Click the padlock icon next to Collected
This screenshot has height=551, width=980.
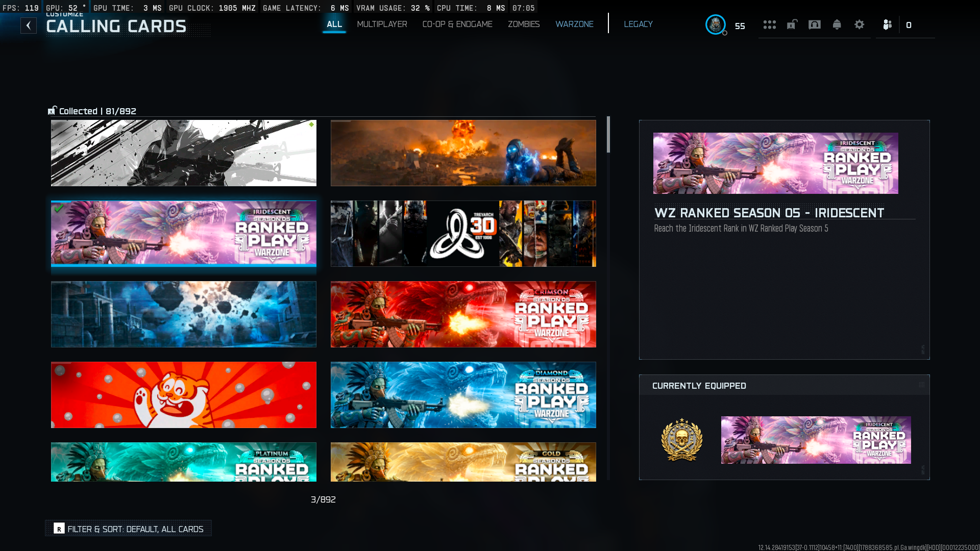pyautogui.click(x=52, y=110)
